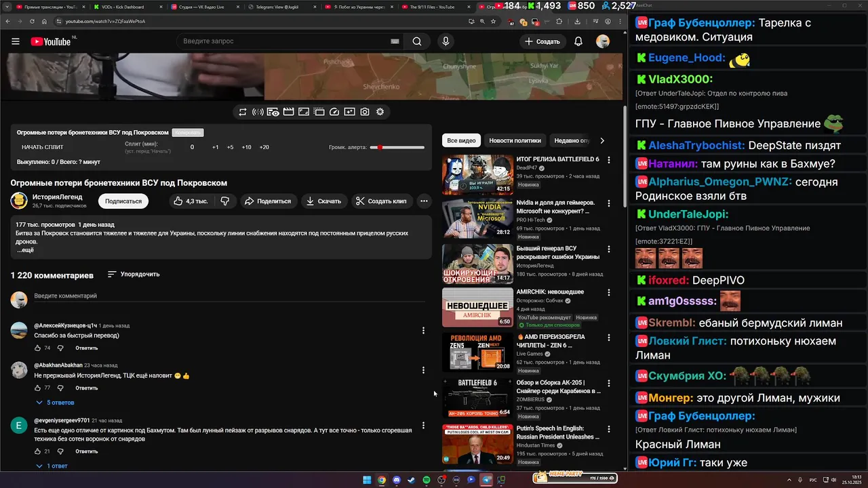Open AMIRCHIK: невошедшее video thumbnail
Image resolution: width=868 pixels, height=488 pixels.
(477, 308)
